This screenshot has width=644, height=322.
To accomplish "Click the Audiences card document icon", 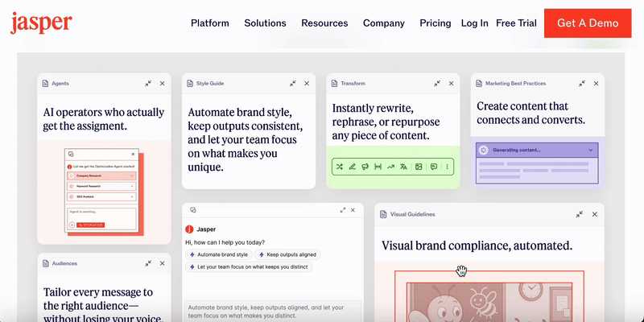I will (x=46, y=264).
